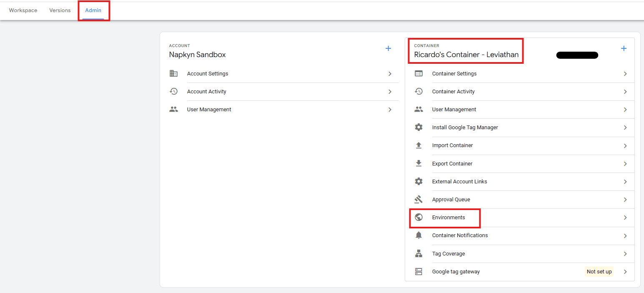The width and height of the screenshot is (644, 293).
Task: Click the chevron beside Approval Queue
Action: click(x=625, y=199)
